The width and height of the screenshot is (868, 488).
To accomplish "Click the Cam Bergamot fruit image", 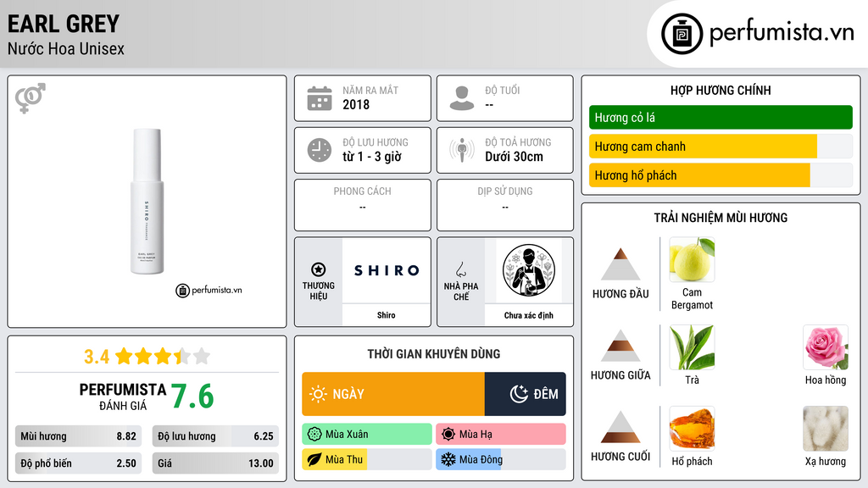I will point(692,259).
